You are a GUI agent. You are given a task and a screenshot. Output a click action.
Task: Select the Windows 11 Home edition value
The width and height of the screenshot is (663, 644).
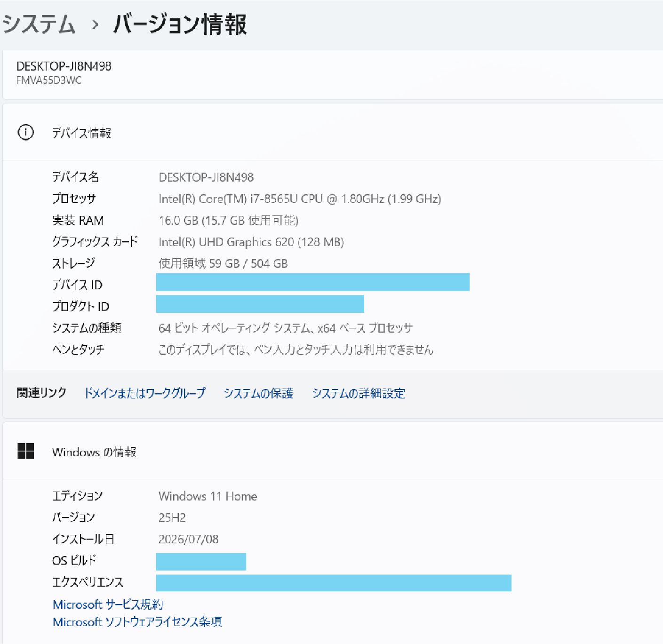coord(208,496)
